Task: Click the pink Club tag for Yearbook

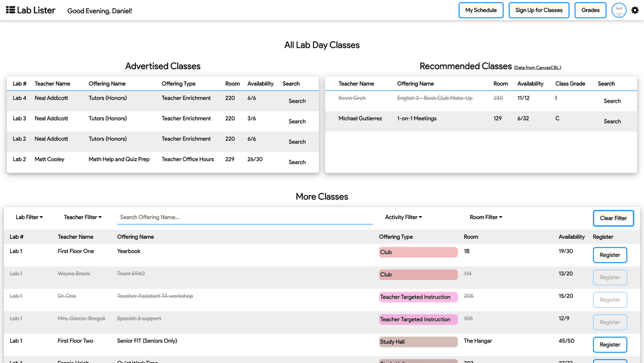Action: pyautogui.click(x=418, y=252)
